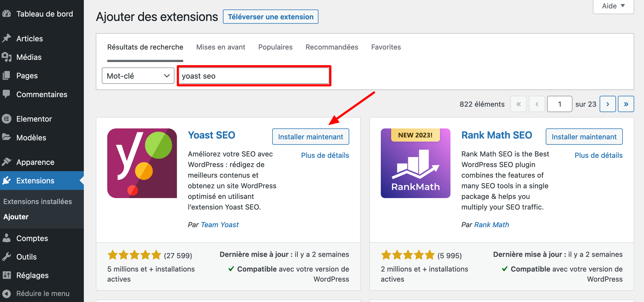Select the Extensions plug icon

click(7, 180)
